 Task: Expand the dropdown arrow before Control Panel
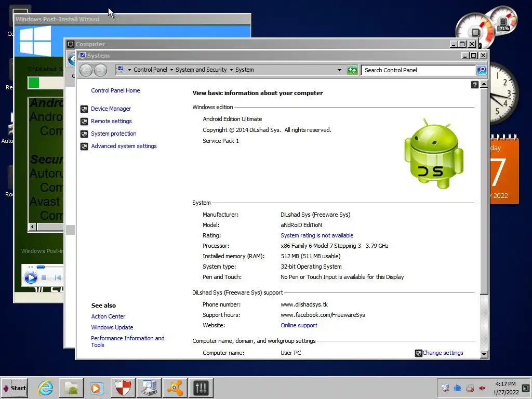pyautogui.click(x=129, y=70)
